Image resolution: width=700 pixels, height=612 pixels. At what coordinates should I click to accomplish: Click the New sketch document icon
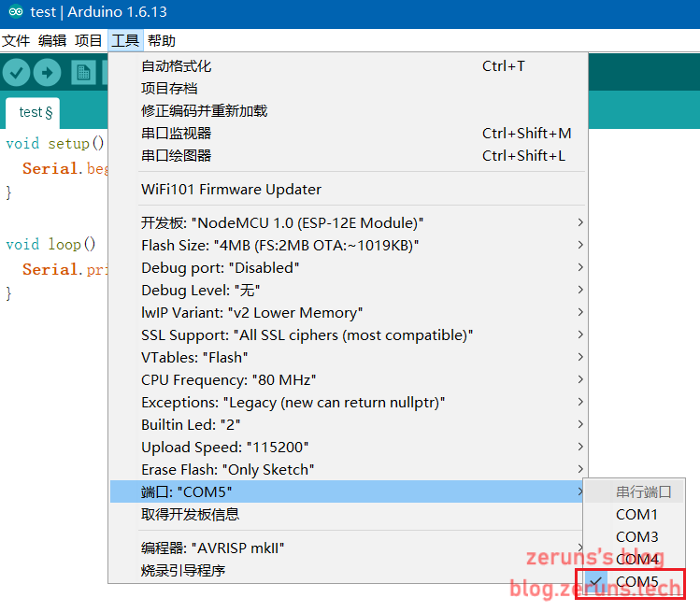pos(84,73)
